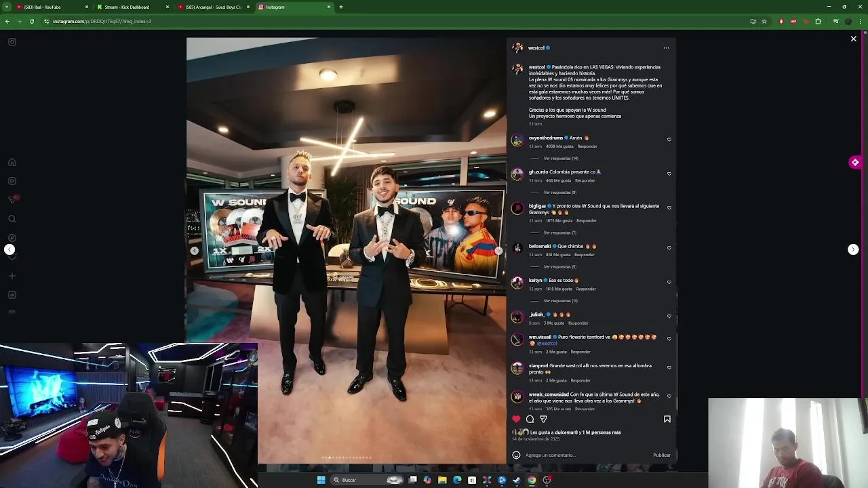The image size is (868, 488).
Task: Open the post options three-dot menu
Action: pyautogui.click(x=666, y=48)
